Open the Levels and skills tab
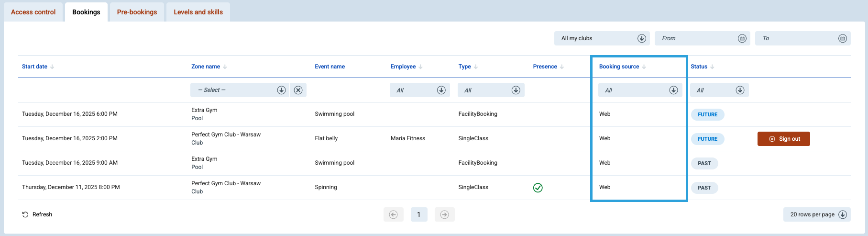Screen dimensions: 868x236 coord(198,12)
